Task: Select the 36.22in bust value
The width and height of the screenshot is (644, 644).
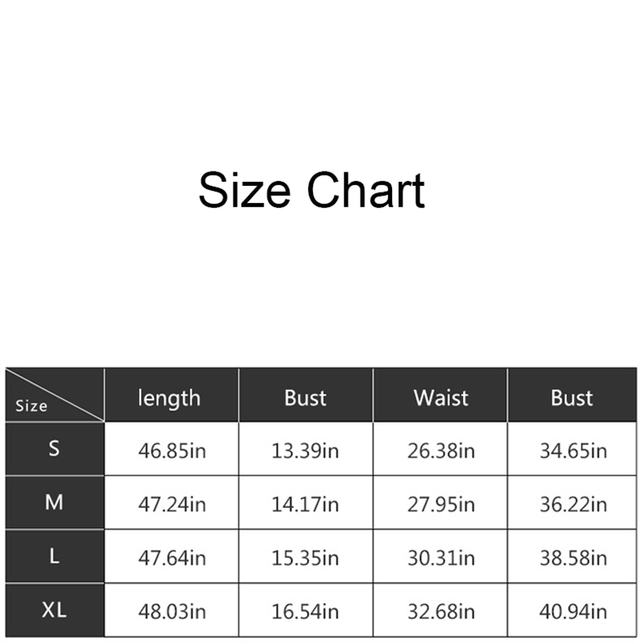Action: [x=573, y=505]
